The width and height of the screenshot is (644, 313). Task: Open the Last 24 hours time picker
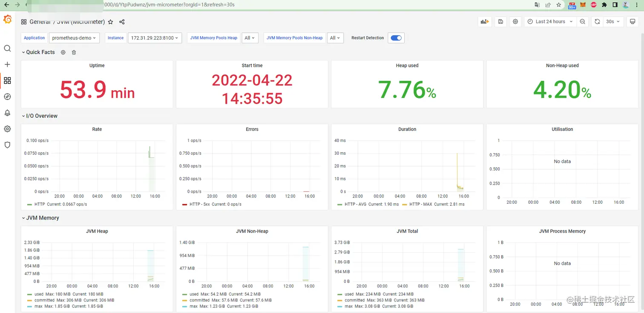tap(550, 21)
